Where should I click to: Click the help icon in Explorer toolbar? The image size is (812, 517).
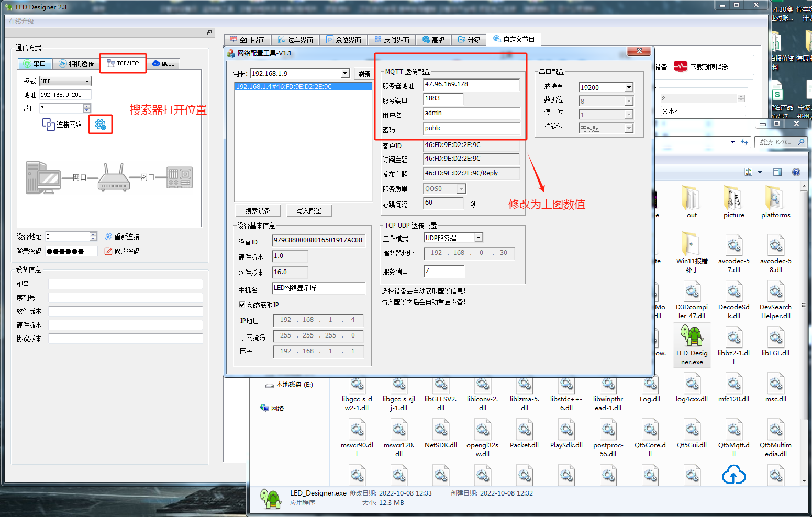(x=796, y=172)
